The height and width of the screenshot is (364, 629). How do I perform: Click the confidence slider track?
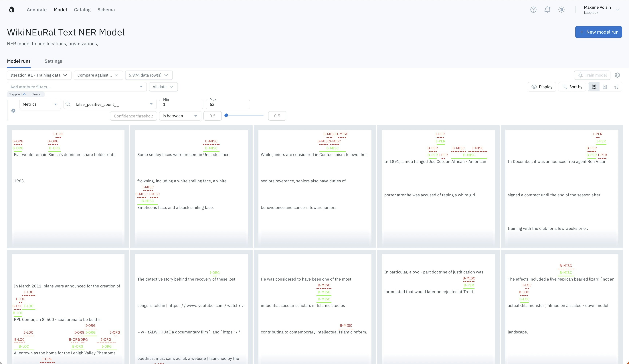[245, 115]
